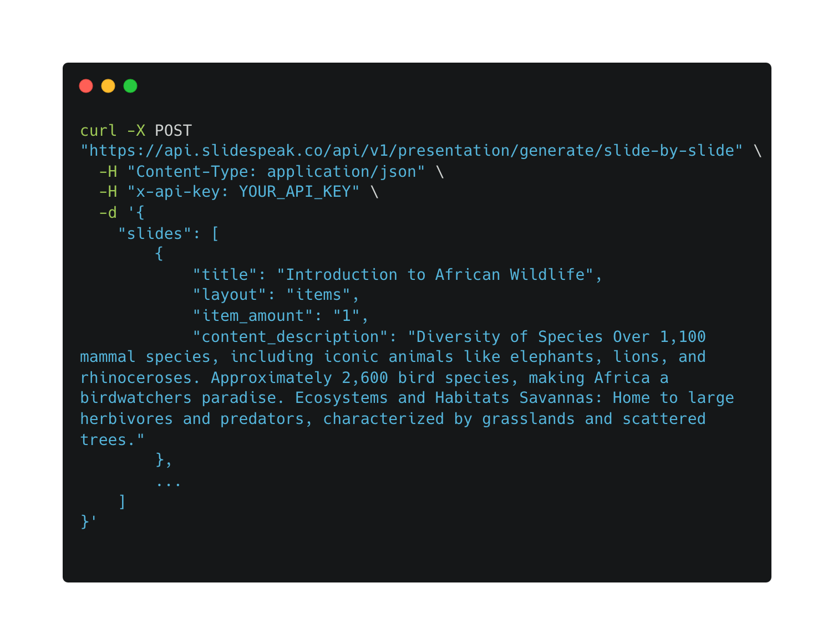Click the "content_description" key
Image resolution: width=833 pixels, height=644 pixels.
[290, 336]
